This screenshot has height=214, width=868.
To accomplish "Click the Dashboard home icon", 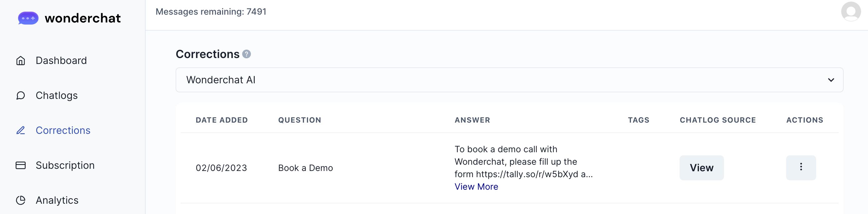I will coord(21,61).
